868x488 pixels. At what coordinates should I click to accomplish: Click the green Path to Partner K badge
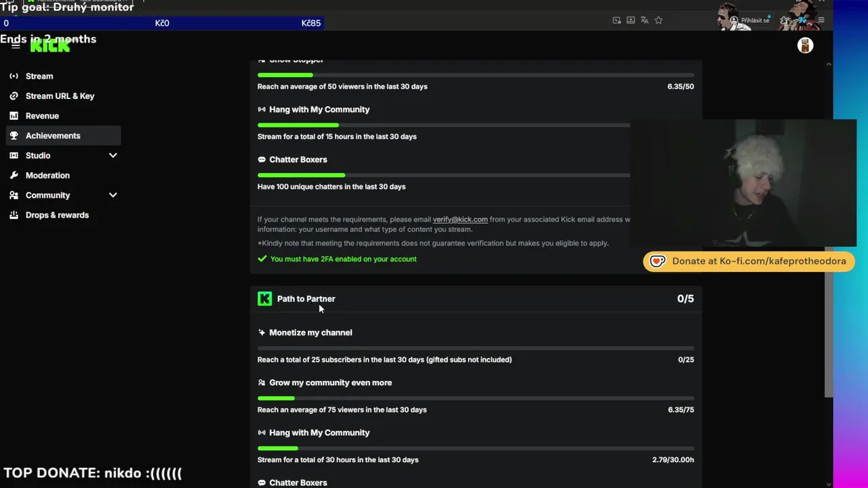click(264, 299)
